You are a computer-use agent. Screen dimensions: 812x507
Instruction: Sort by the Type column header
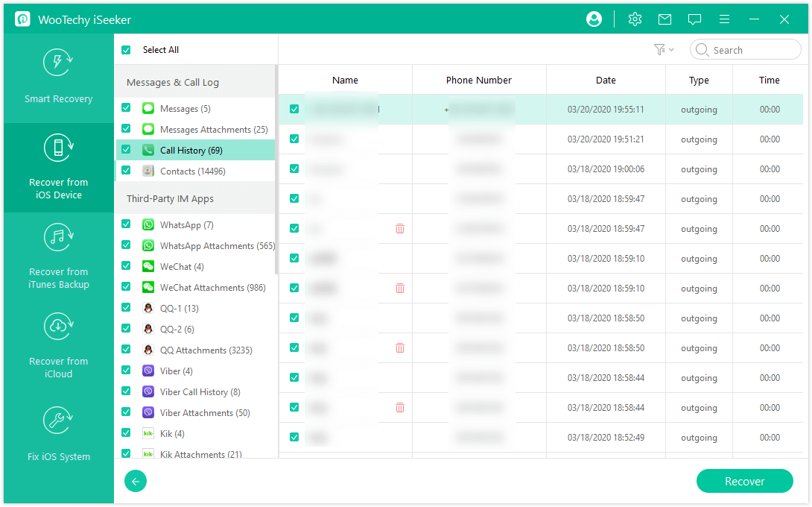[x=699, y=80]
